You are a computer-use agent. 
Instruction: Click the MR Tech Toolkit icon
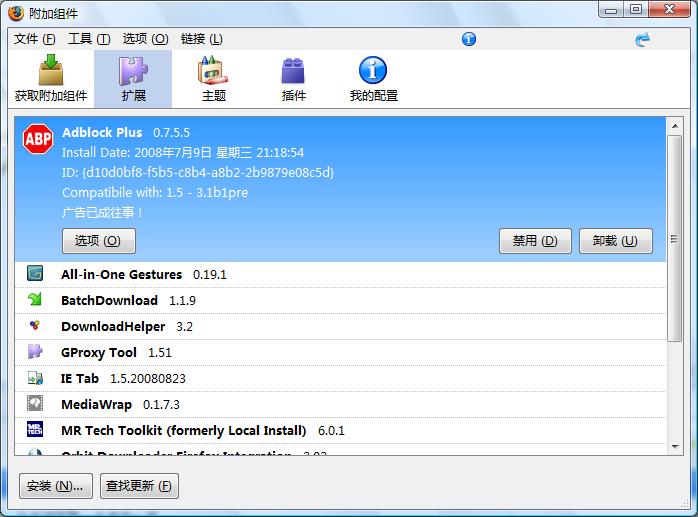coord(35,429)
